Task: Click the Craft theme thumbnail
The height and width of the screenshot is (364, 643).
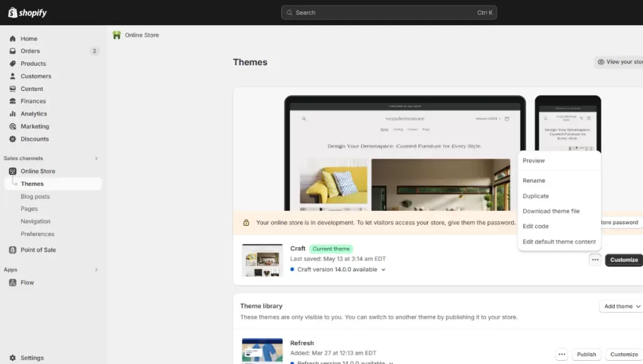Action: [262, 260]
